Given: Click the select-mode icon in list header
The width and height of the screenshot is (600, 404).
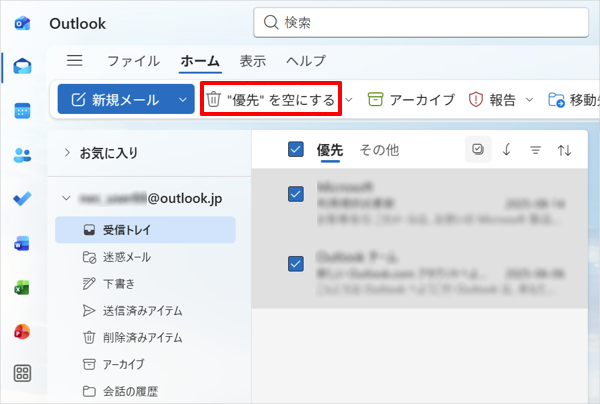Looking at the screenshot, I should (478, 149).
